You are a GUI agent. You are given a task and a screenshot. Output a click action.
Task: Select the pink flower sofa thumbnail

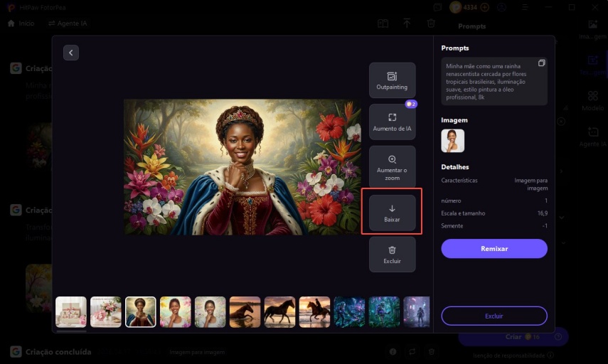71,311
